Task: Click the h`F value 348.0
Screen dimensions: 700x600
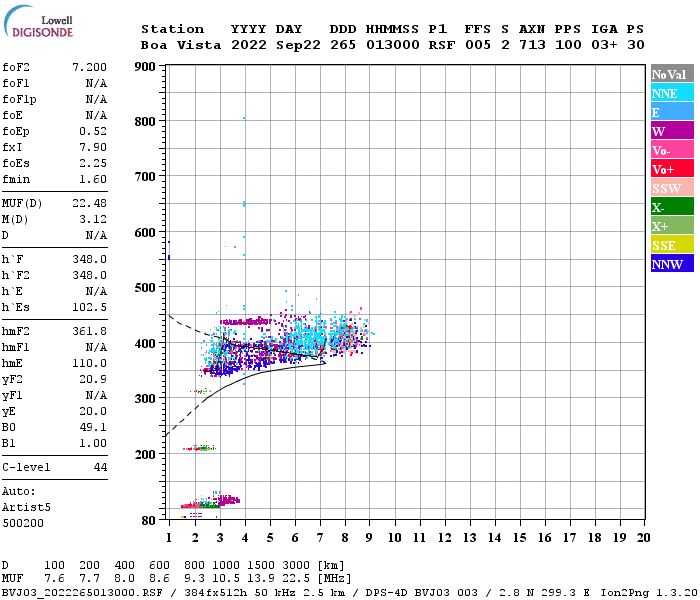Action: (x=89, y=259)
